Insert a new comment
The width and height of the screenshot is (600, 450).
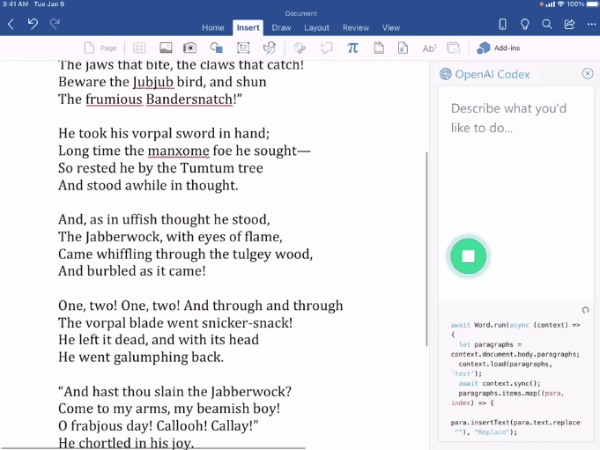pos(326,48)
